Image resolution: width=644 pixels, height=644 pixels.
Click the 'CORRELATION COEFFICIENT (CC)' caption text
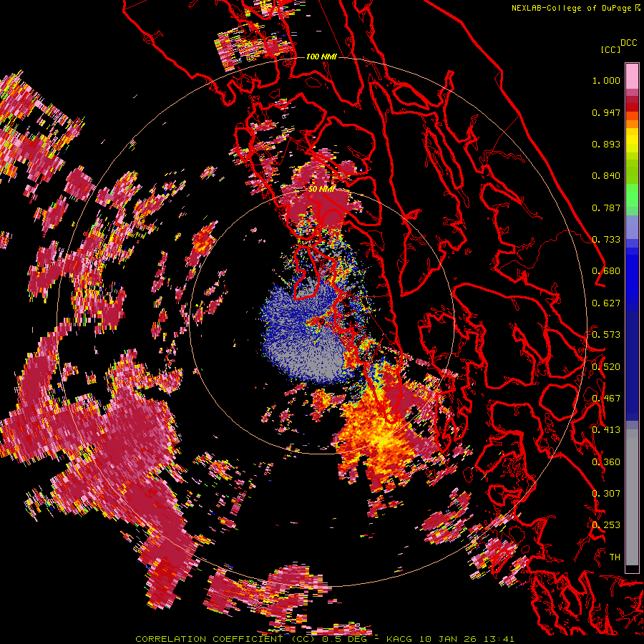tap(225, 639)
